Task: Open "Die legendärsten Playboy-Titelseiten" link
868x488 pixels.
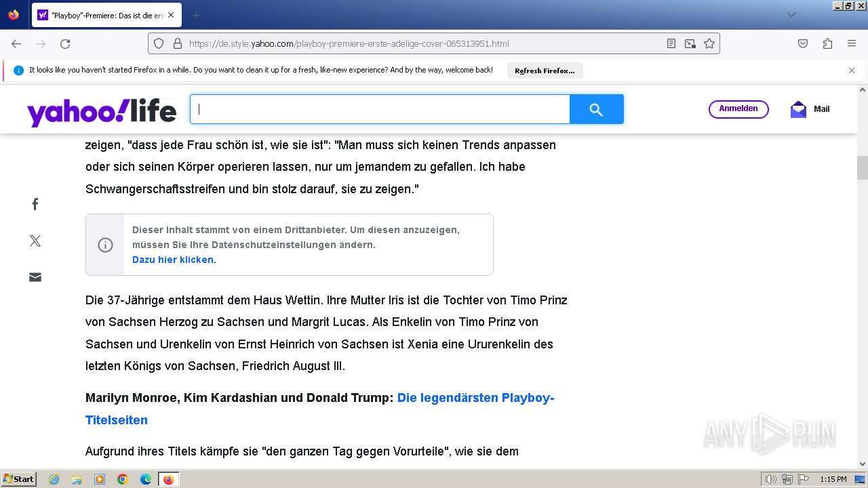Action: pyautogui.click(x=320, y=409)
